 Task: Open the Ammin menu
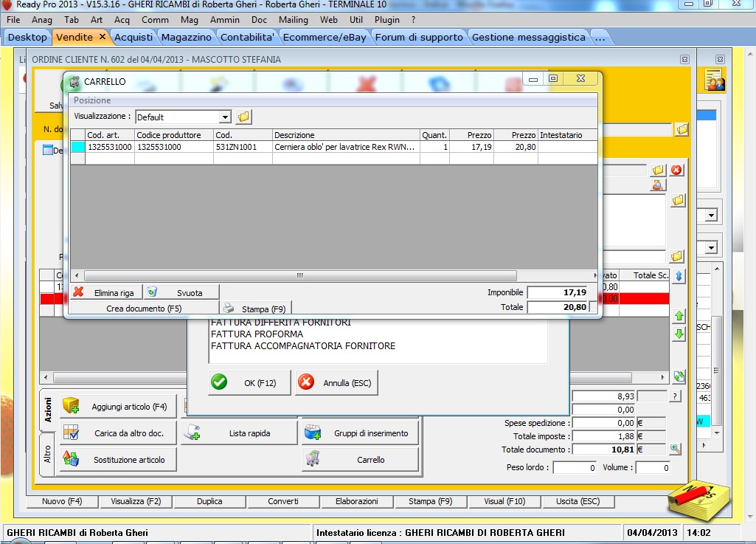225,20
